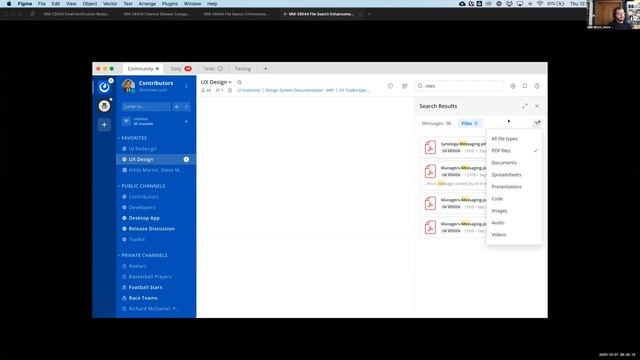The width and height of the screenshot is (640, 360).
Task: Collapse the FAVORITES section
Action: (x=133, y=138)
